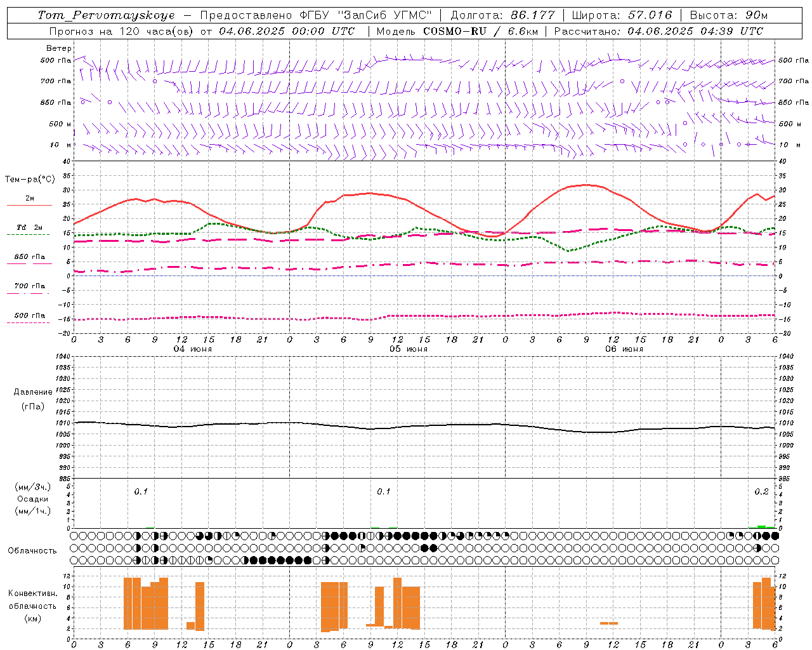Select the 700 гПа temperature legend entry
This screenshot has height=650, width=812.
tap(29, 286)
